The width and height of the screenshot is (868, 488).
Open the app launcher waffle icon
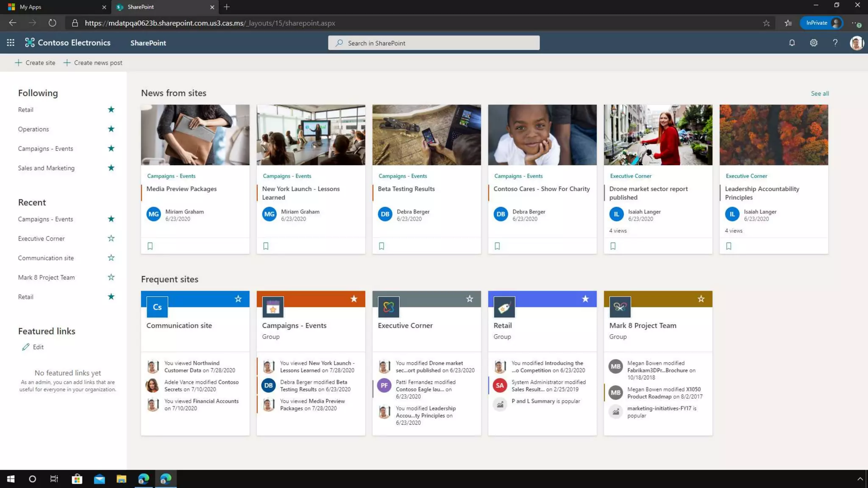[11, 43]
